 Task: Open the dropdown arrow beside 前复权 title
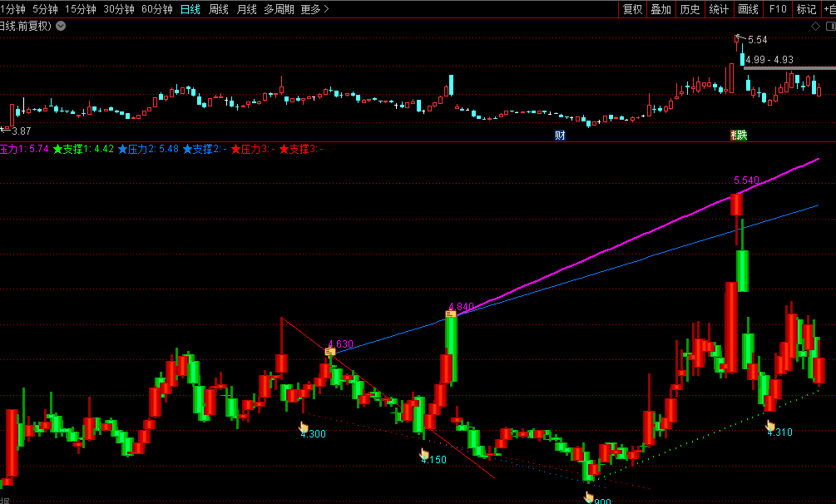point(61,26)
